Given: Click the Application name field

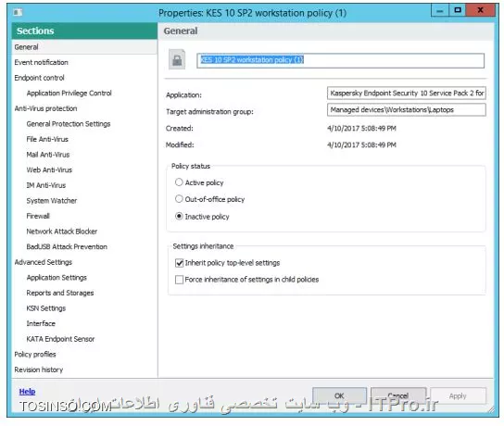Looking at the screenshot, I should click(407, 94).
